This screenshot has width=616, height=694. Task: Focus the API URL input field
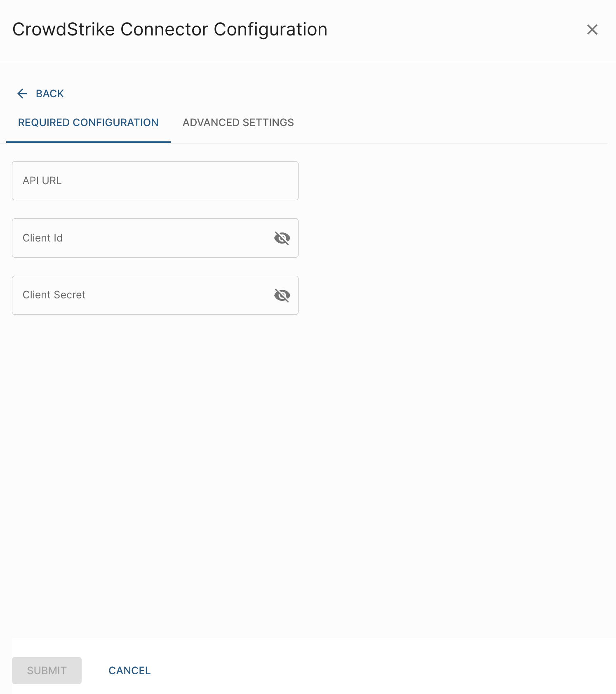155,181
